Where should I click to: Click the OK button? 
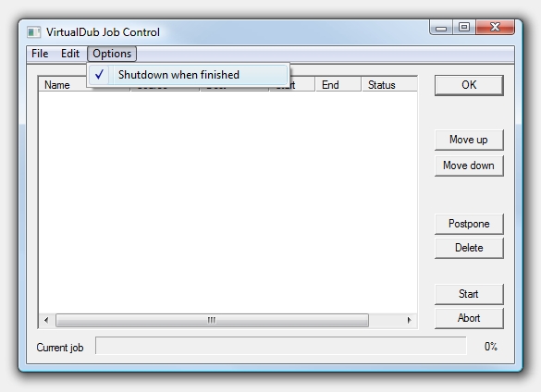[469, 85]
